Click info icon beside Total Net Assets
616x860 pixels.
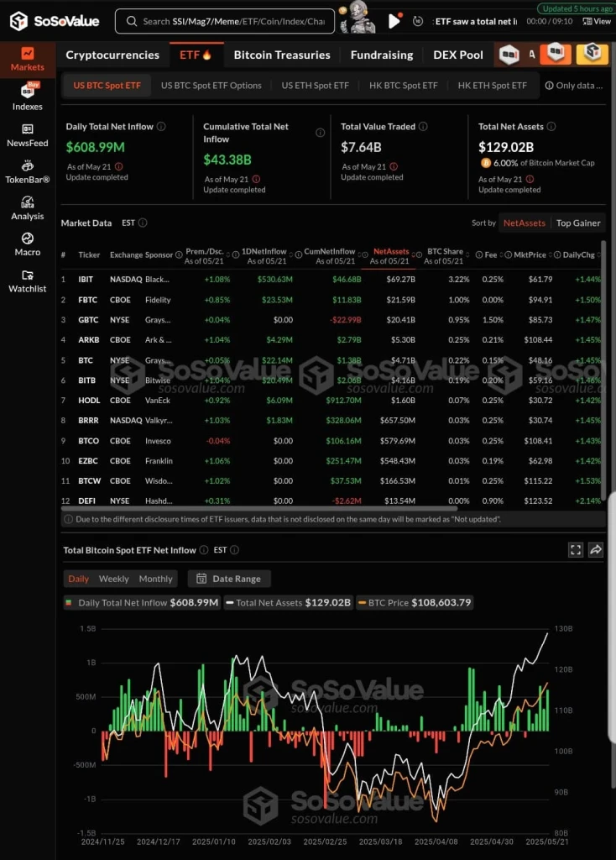pyautogui.click(x=551, y=126)
